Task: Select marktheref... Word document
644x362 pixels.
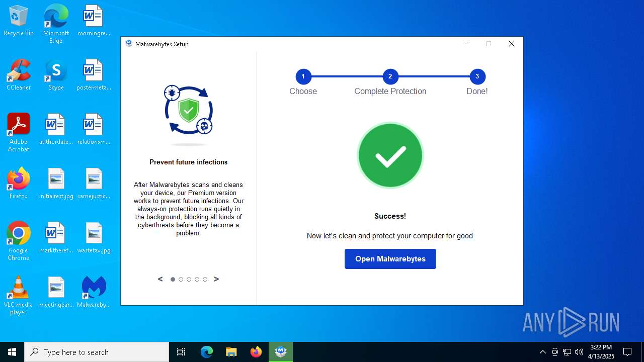Action: click(x=56, y=238)
